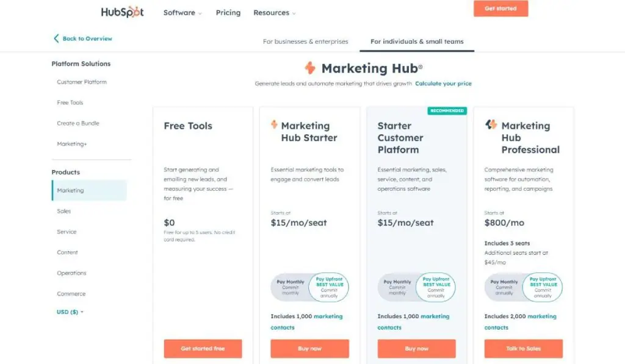Expand the Software menu dropdown

(182, 13)
